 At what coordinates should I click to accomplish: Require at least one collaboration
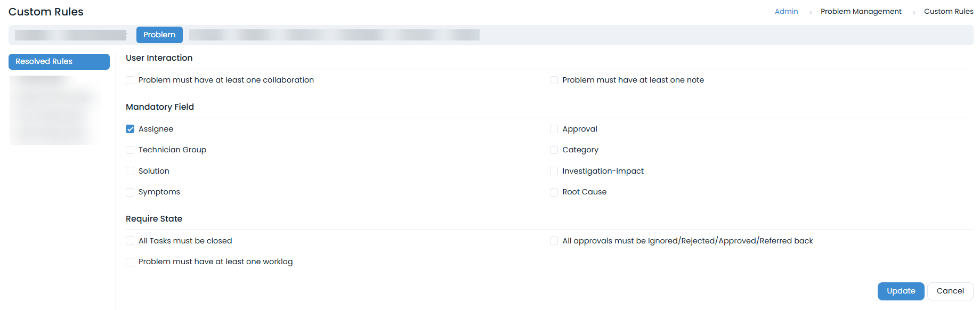tap(130, 80)
